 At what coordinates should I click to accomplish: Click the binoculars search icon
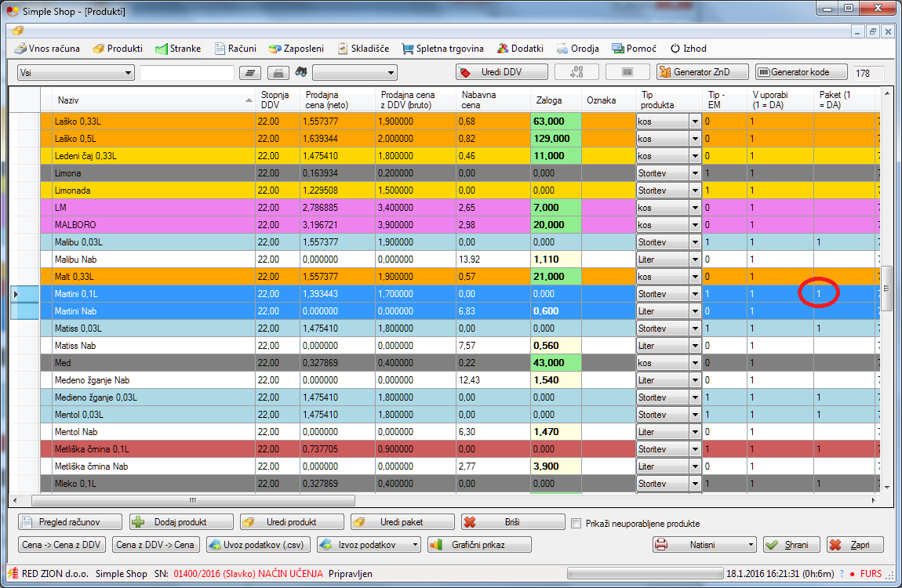point(300,72)
